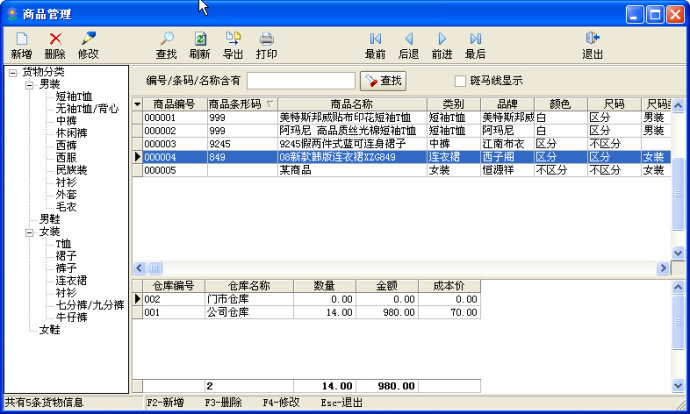Click the 导出 (Export) toolbar icon
Screen dimensions: 690x414
click(233, 39)
